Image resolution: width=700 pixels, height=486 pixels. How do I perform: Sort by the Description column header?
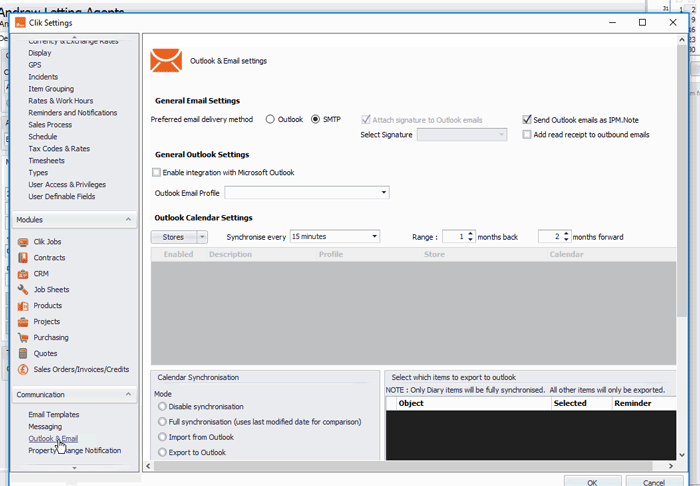point(230,254)
